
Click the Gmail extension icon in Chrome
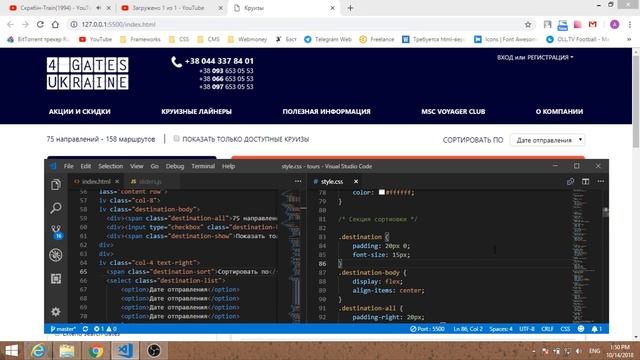593,24
